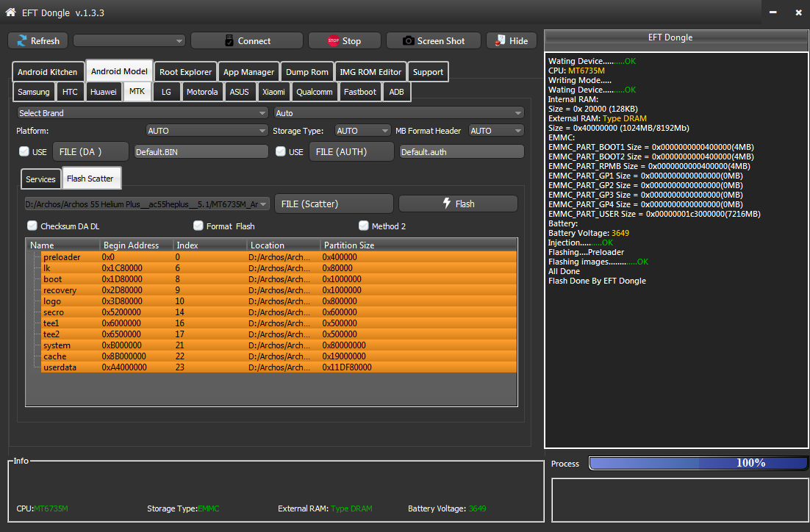
Task: Switch to App Manager tab
Action: coord(248,72)
